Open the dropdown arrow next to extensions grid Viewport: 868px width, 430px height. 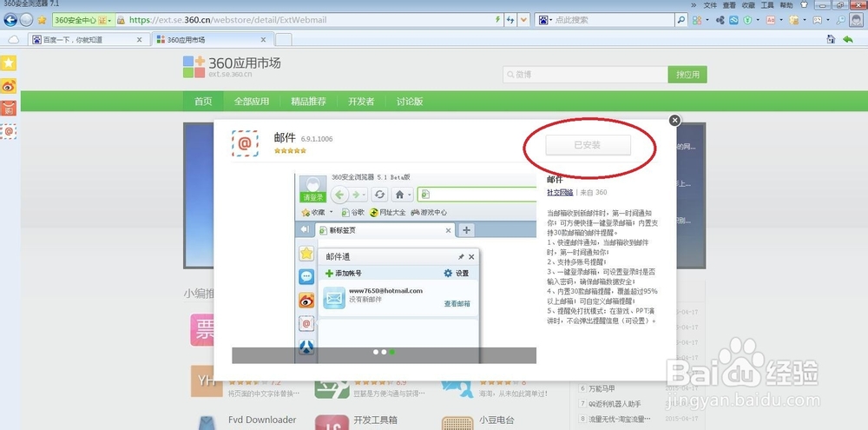707,20
